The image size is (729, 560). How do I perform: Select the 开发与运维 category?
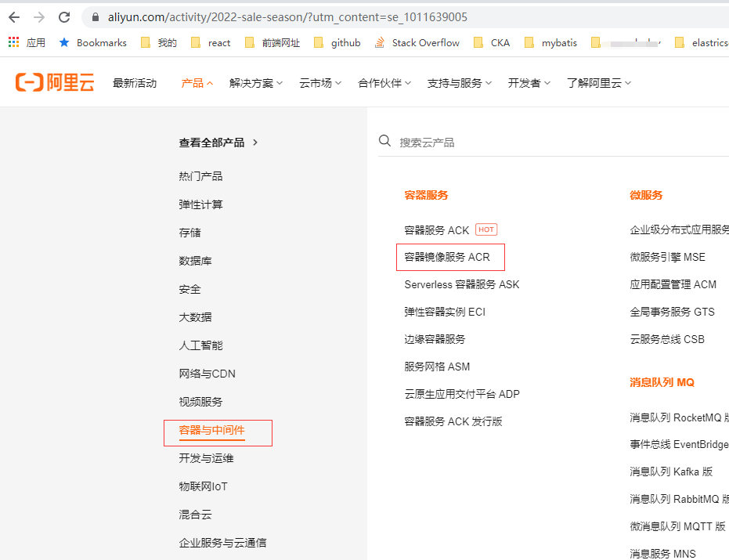[207, 458]
